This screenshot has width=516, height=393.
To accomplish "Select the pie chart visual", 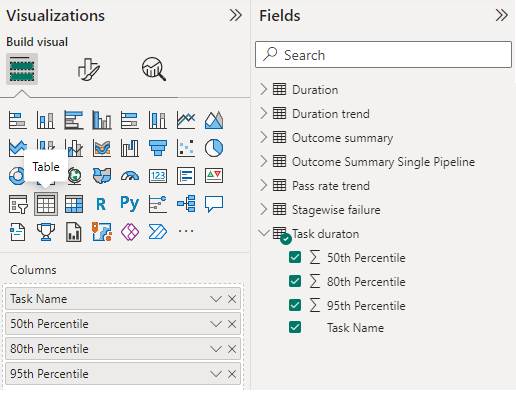I will click(x=214, y=148).
